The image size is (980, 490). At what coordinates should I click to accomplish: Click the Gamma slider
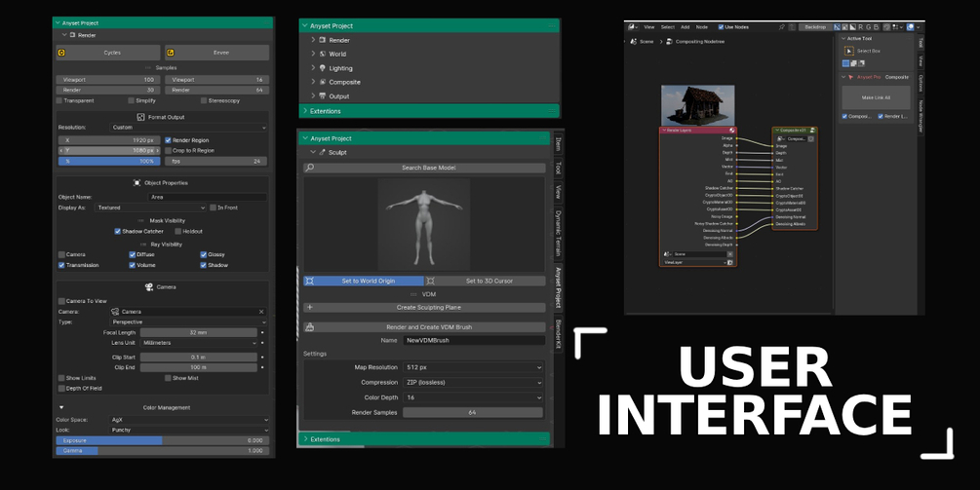pos(163,451)
